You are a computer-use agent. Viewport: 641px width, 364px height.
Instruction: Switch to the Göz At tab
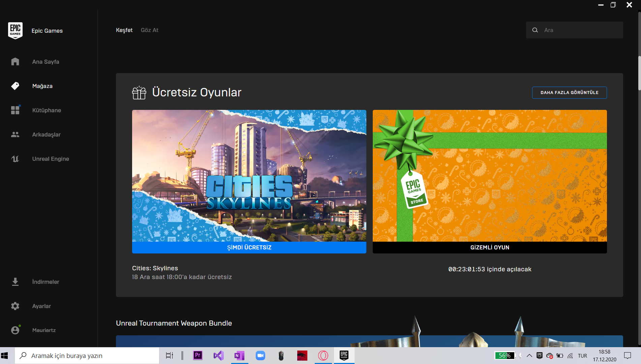150,30
